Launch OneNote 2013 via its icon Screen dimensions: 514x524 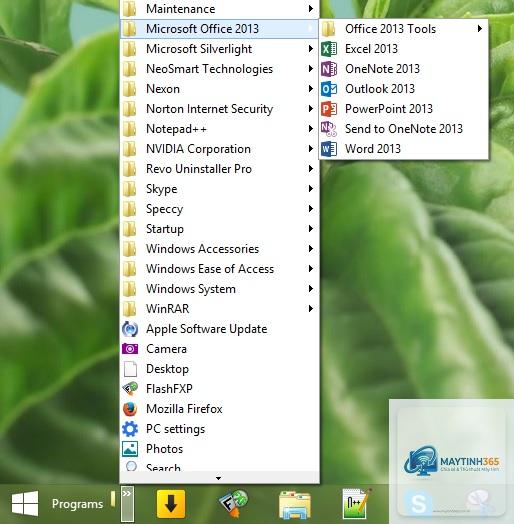(329, 69)
